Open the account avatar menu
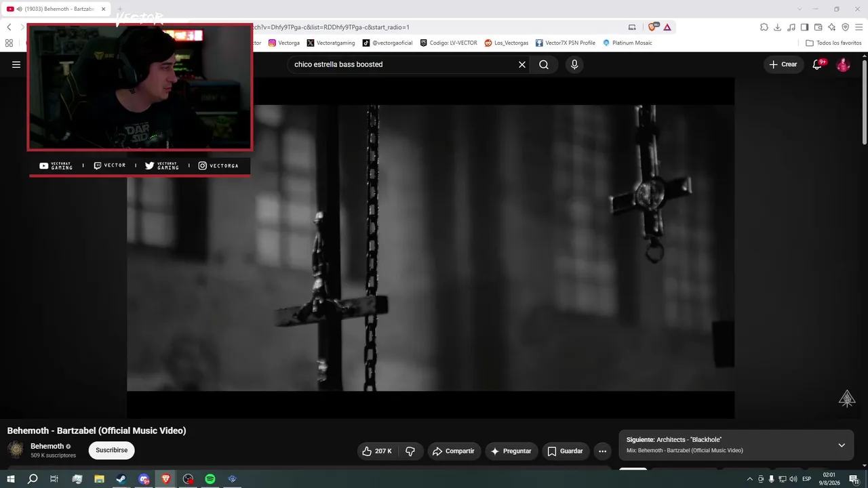The image size is (868, 488). click(x=843, y=64)
